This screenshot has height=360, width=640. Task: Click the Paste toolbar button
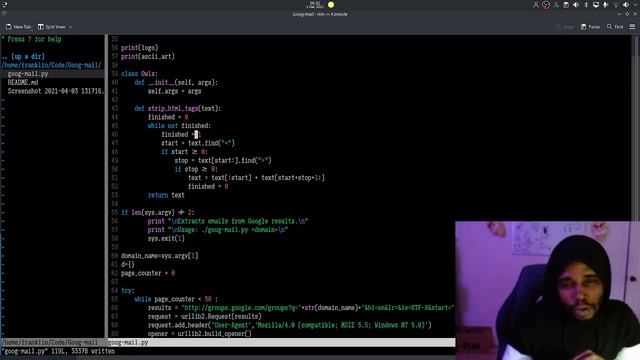(590, 27)
